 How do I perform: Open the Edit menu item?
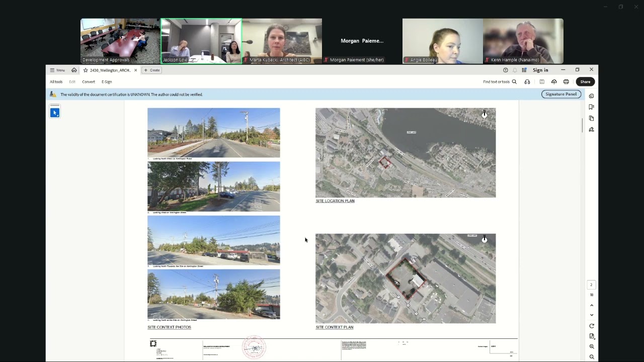click(72, 81)
